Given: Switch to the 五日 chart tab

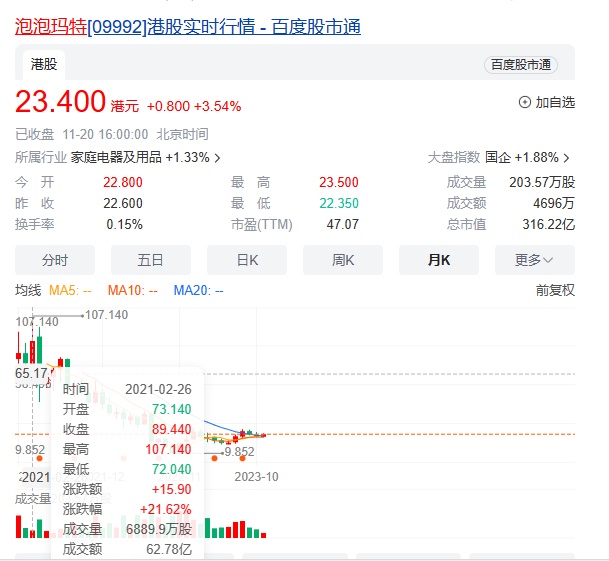Looking at the screenshot, I should coord(151,260).
